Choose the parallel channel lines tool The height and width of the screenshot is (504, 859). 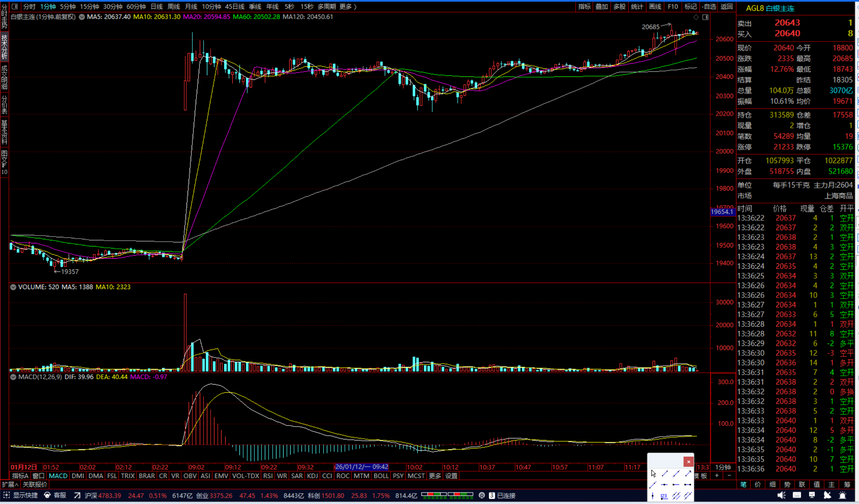tap(676, 496)
